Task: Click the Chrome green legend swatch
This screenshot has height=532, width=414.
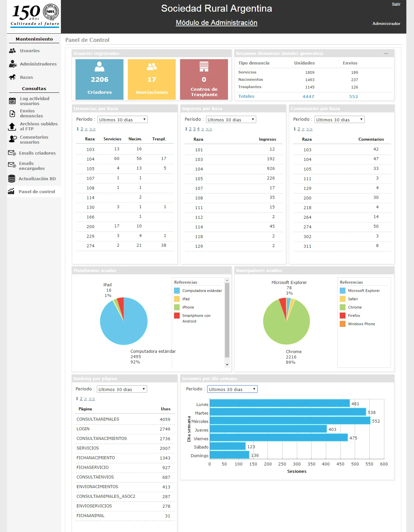Action: click(x=342, y=307)
